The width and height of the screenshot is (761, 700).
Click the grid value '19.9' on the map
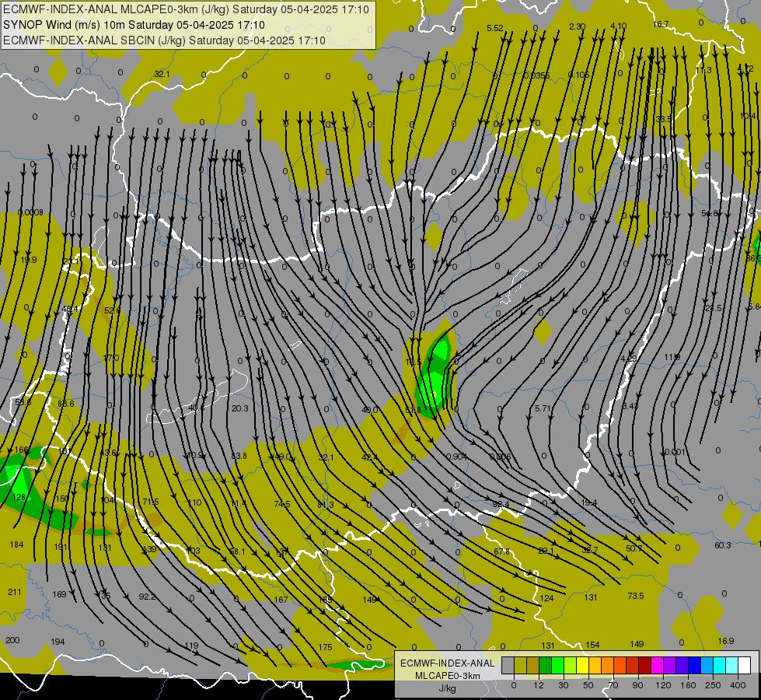[29, 260]
